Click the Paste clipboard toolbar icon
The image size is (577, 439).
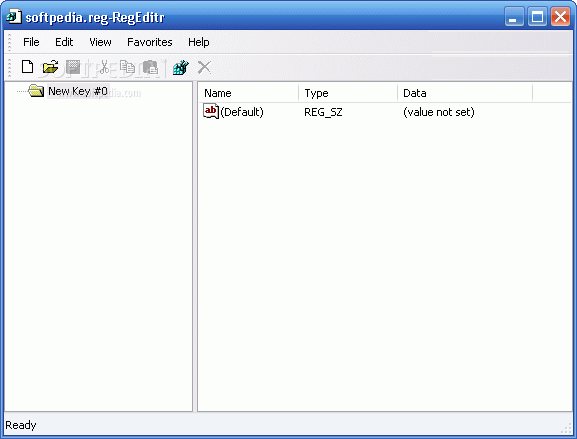tap(150, 67)
